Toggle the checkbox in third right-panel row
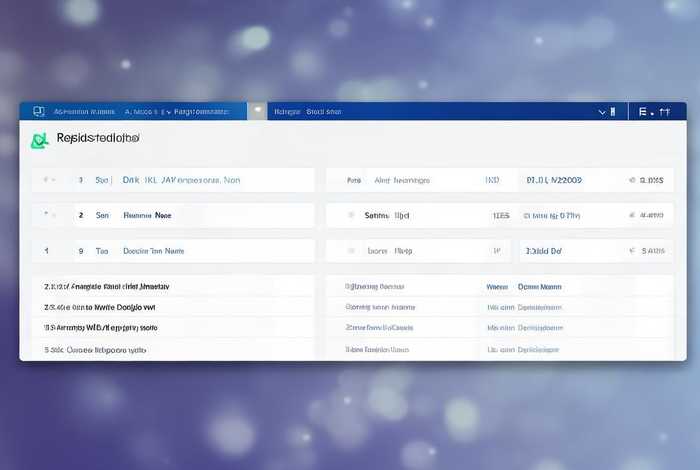700x470 pixels. [350, 250]
